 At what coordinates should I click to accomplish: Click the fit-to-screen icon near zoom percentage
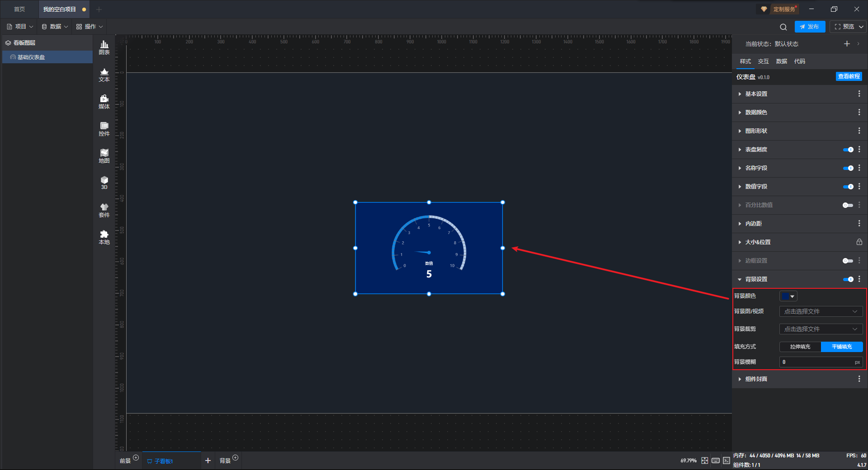click(705, 461)
